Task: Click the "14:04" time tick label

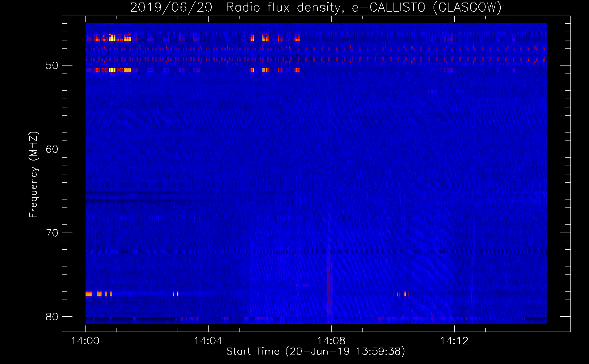Action: point(208,341)
